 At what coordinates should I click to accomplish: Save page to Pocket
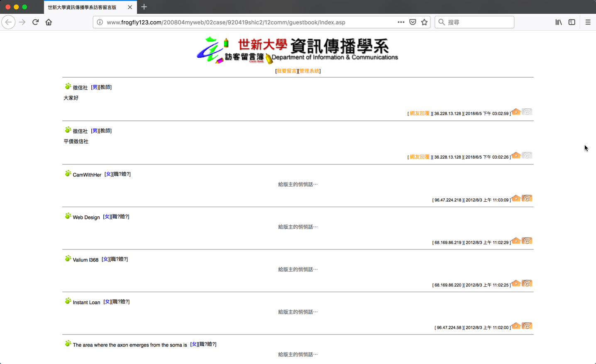(413, 22)
